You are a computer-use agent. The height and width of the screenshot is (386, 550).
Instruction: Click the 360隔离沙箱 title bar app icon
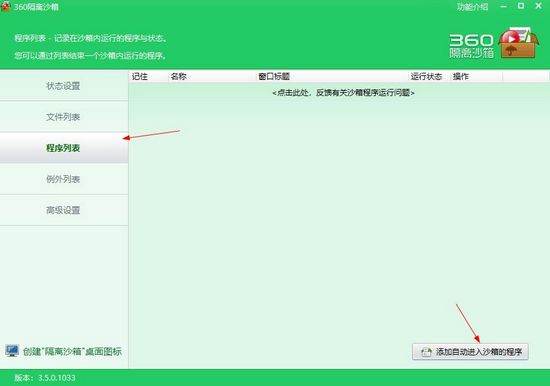pyautogui.click(x=6, y=7)
